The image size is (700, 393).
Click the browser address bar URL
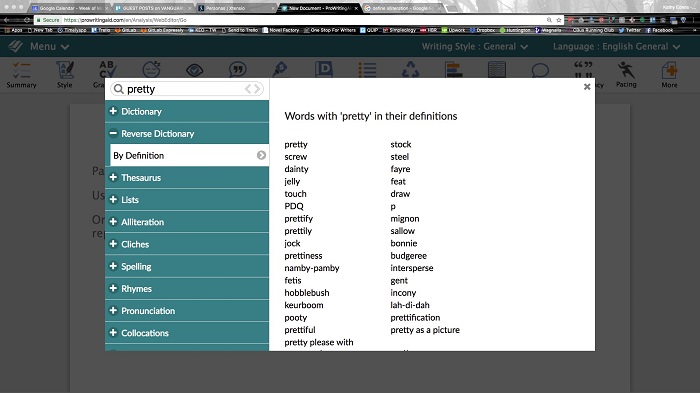pyautogui.click(x=125, y=20)
